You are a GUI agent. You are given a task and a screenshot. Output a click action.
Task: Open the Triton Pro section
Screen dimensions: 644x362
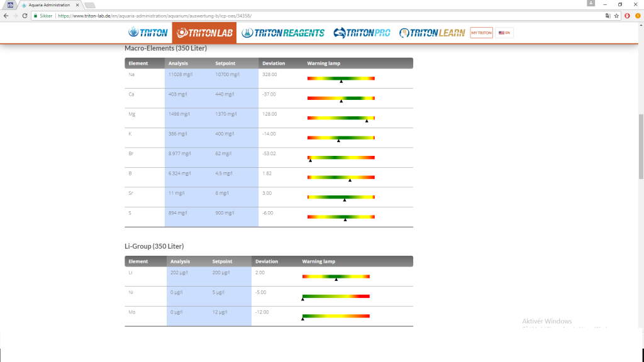tap(362, 33)
